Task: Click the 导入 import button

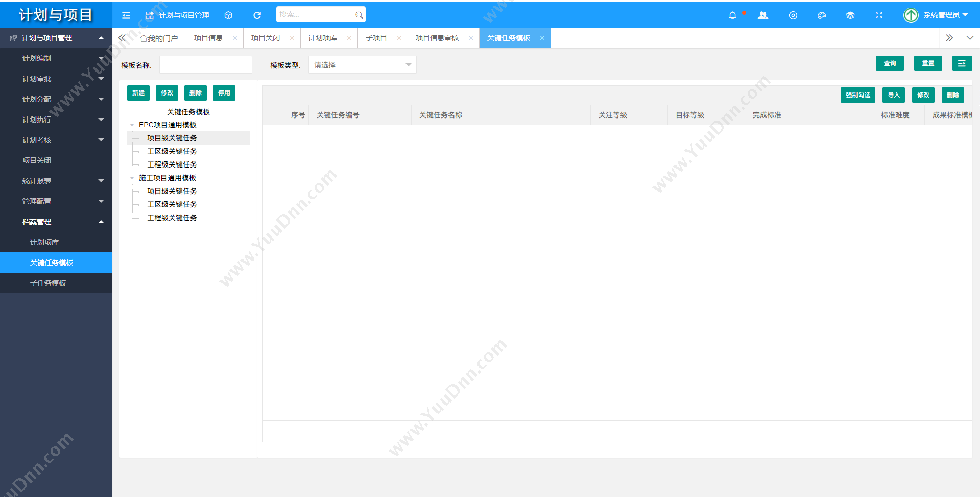Action: click(x=894, y=95)
